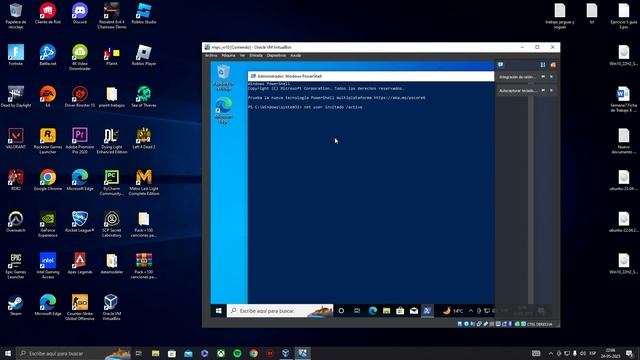
Task: Select the VALORANT desktop shortcut
Action: 16,138
